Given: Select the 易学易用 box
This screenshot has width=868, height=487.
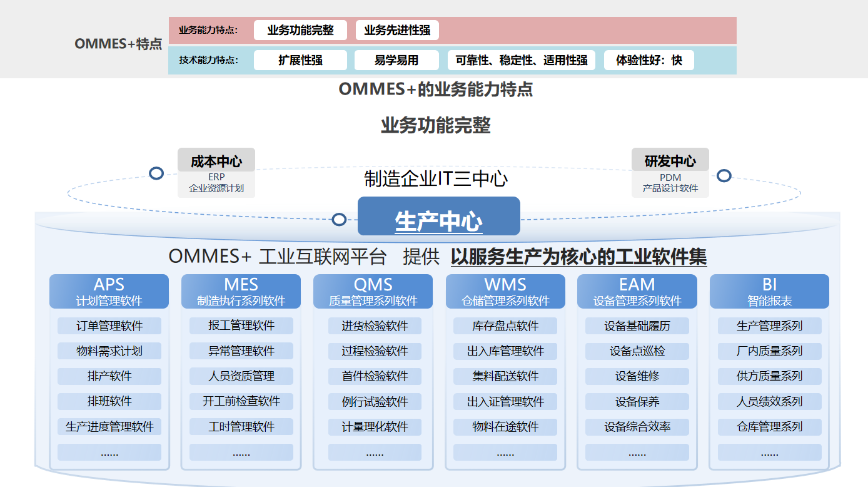Looking at the screenshot, I should [396, 60].
